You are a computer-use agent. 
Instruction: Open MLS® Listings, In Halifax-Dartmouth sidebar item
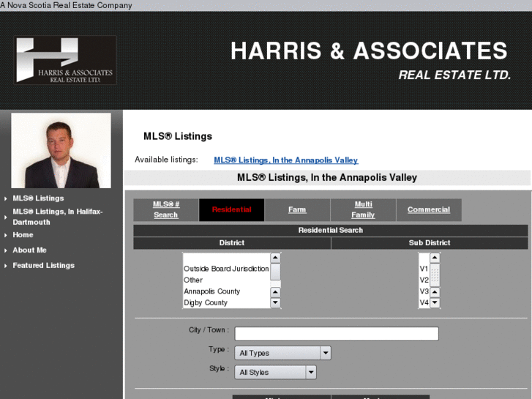coord(58,217)
